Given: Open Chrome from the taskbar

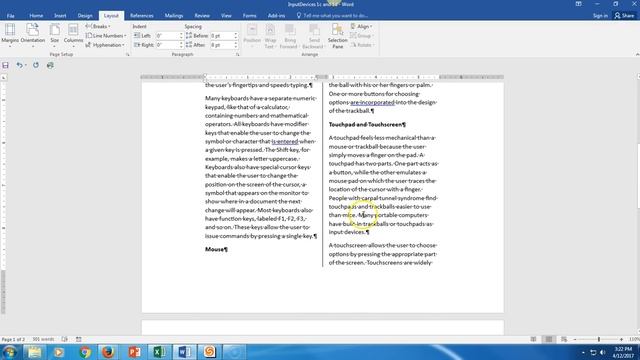Looking at the screenshot, I should (84, 352).
